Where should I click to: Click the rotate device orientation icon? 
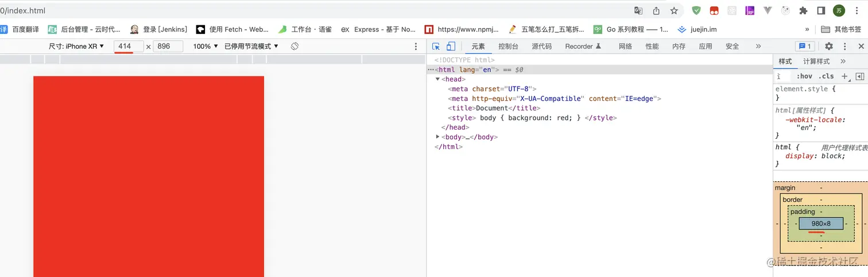(x=294, y=46)
